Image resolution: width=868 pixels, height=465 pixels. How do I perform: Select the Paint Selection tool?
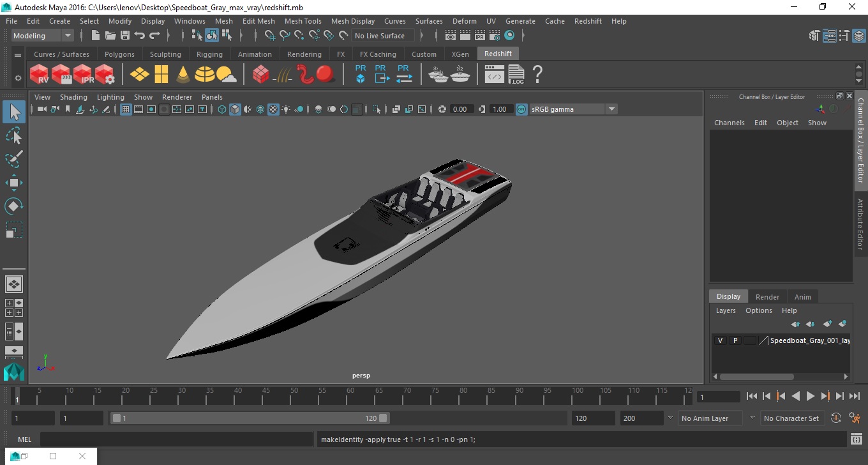[x=14, y=159]
